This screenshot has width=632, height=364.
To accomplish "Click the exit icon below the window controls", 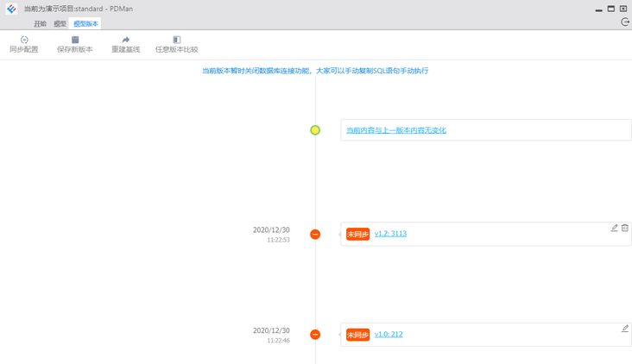I will coord(625,22).
